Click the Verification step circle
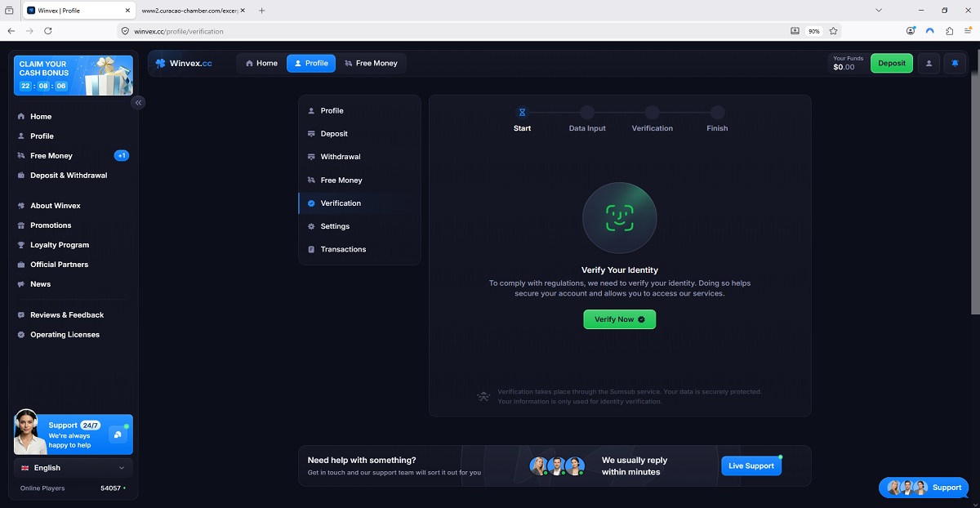This screenshot has width=980, height=508. click(652, 113)
